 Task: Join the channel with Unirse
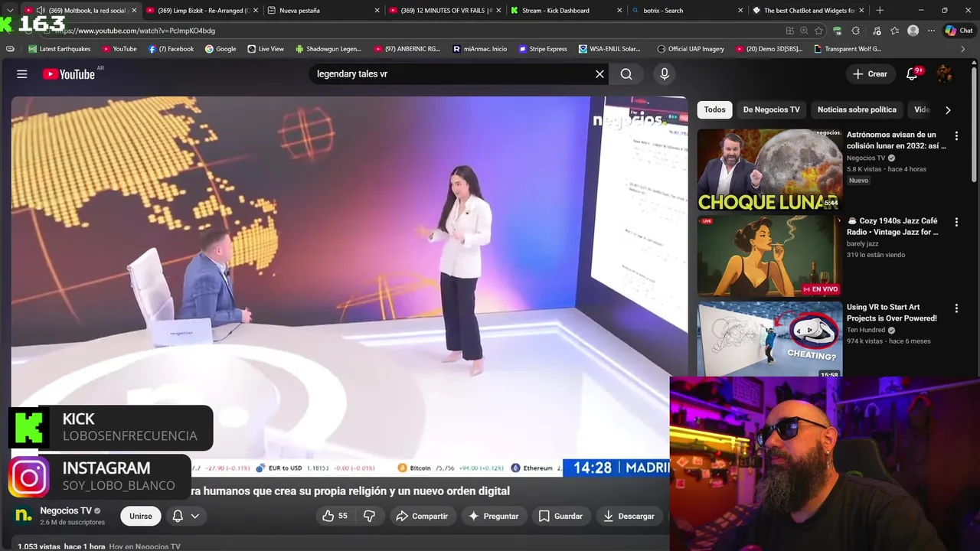pos(141,516)
